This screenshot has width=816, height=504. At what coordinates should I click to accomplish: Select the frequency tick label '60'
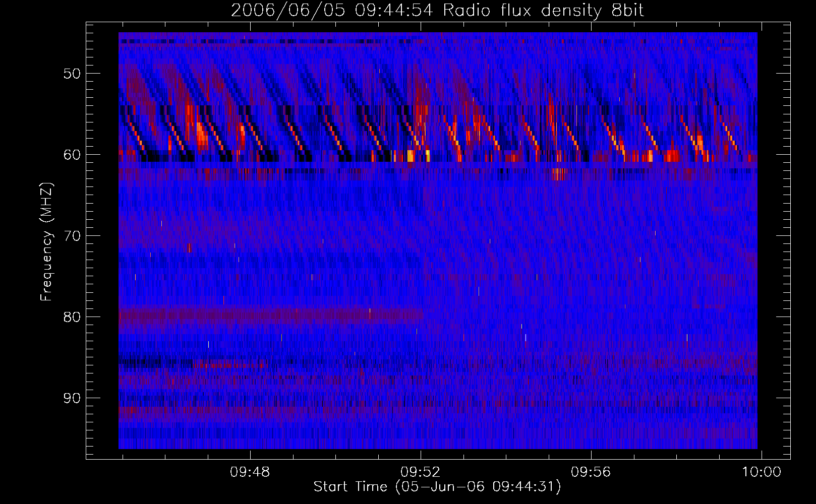(x=72, y=154)
